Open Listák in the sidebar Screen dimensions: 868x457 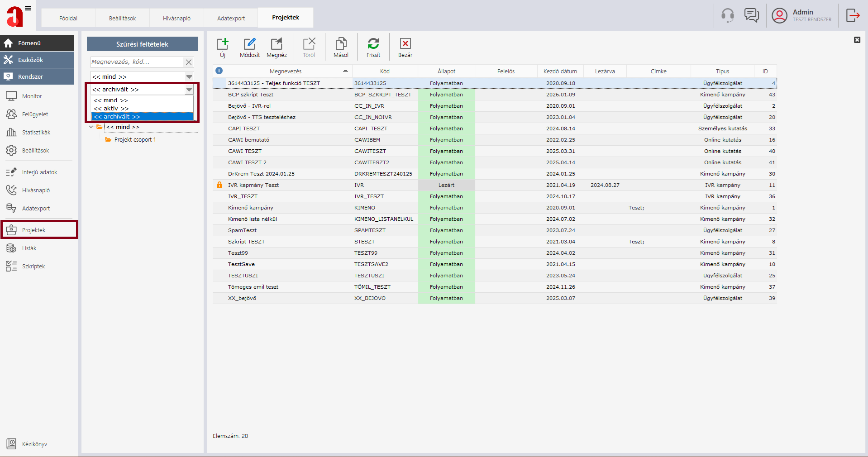29,248
